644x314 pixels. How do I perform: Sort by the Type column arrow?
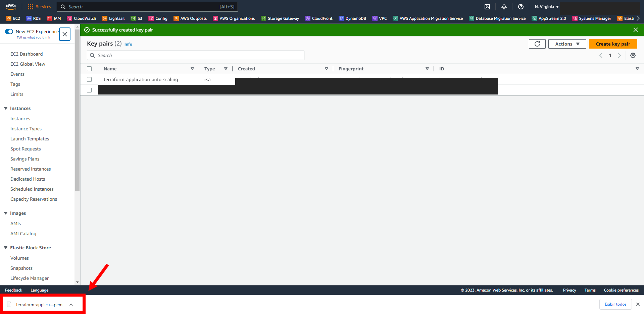(x=226, y=69)
